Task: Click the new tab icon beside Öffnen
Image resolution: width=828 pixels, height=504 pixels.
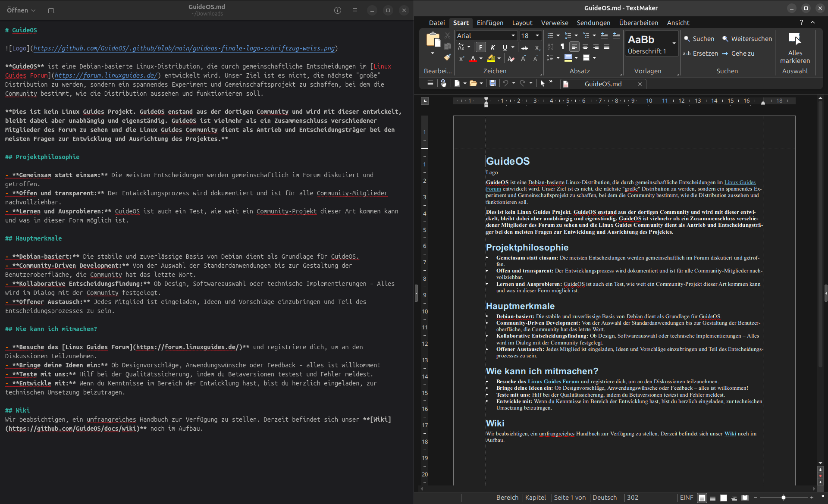Action: tap(51, 10)
